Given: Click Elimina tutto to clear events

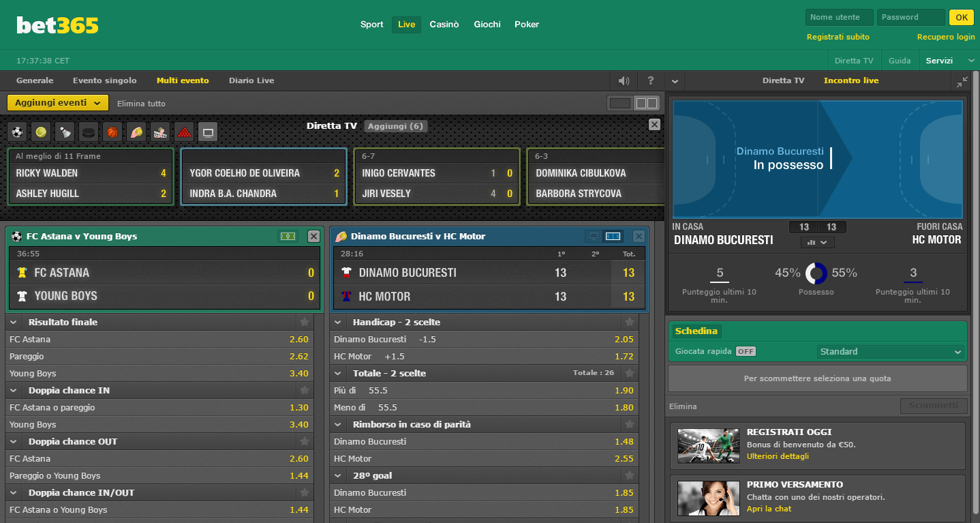Looking at the screenshot, I should pyautogui.click(x=141, y=104).
